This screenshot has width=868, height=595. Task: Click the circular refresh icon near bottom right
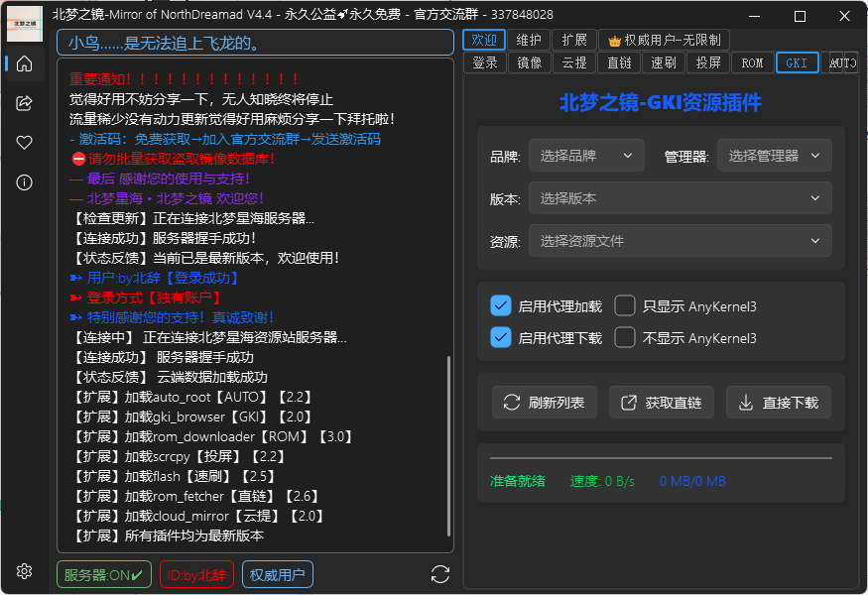point(439,573)
